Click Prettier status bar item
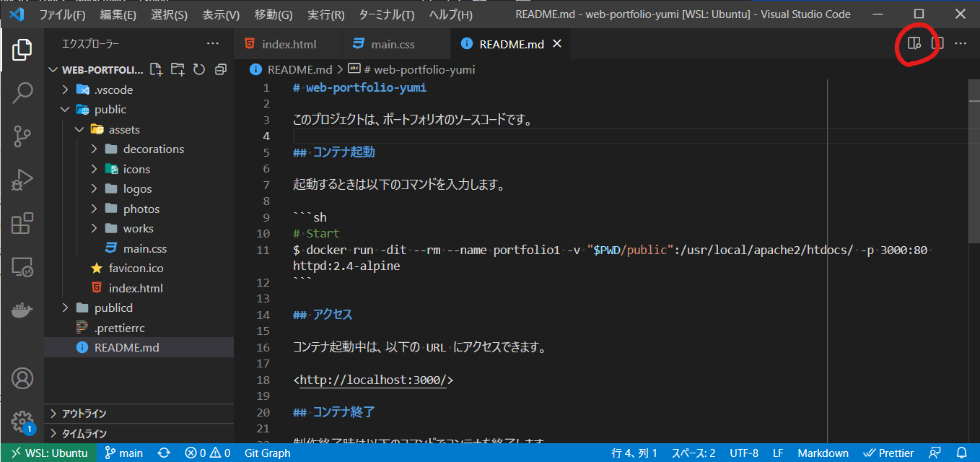This screenshot has width=980, height=462. pyautogui.click(x=888, y=453)
